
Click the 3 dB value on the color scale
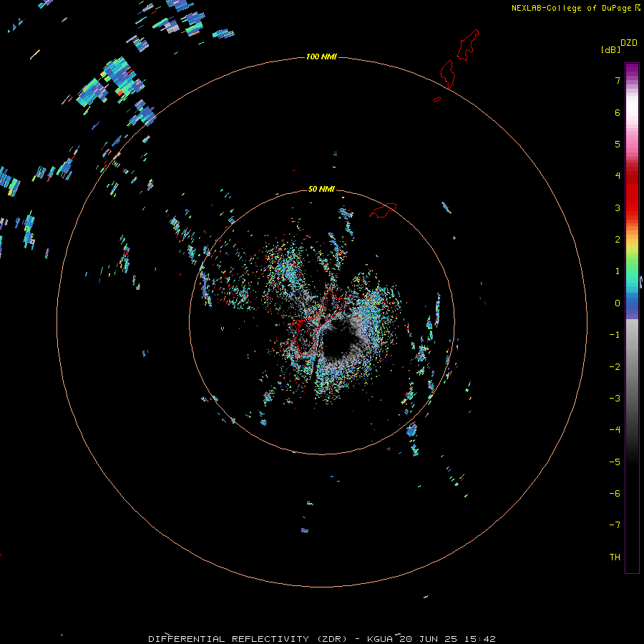618,208
